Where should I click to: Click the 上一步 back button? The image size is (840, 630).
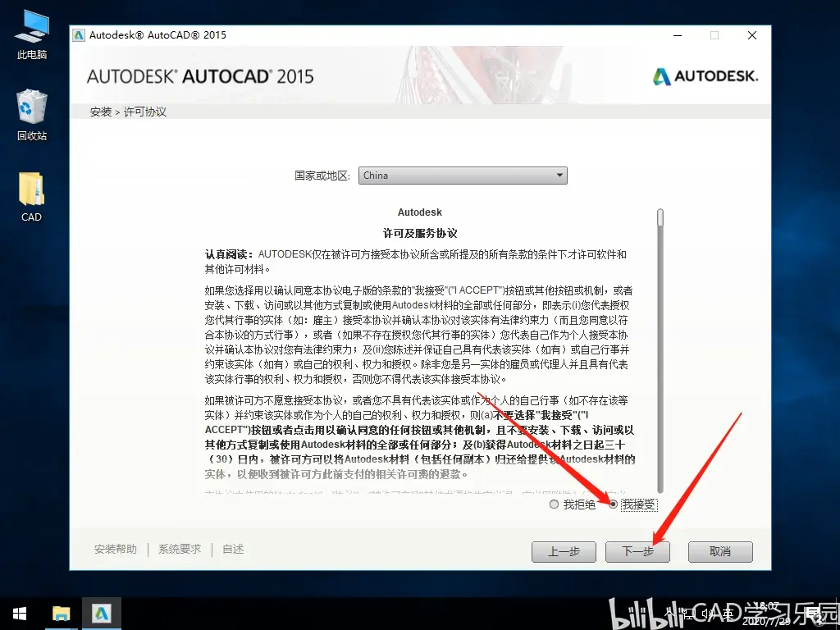[x=564, y=551]
